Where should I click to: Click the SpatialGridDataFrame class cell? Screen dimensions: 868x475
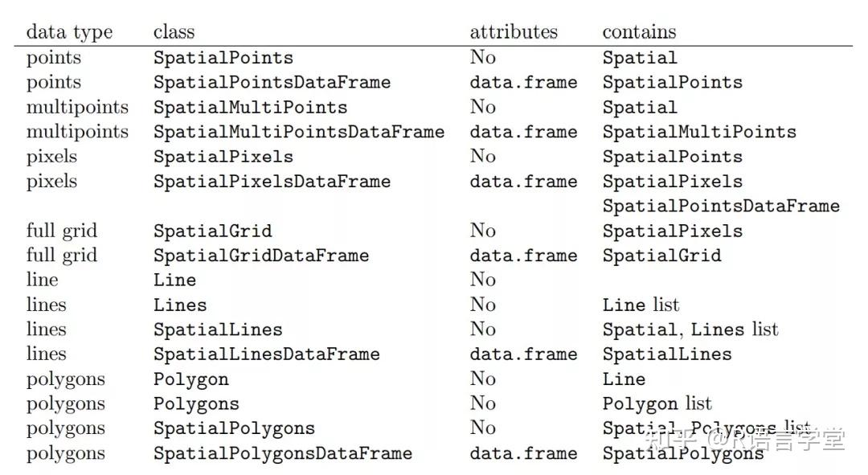coord(261,256)
